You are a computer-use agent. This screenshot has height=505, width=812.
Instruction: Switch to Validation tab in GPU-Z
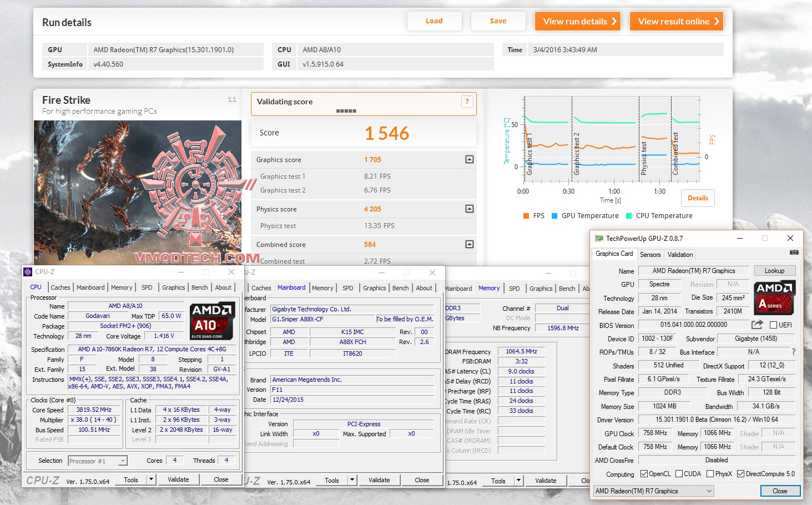point(680,255)
